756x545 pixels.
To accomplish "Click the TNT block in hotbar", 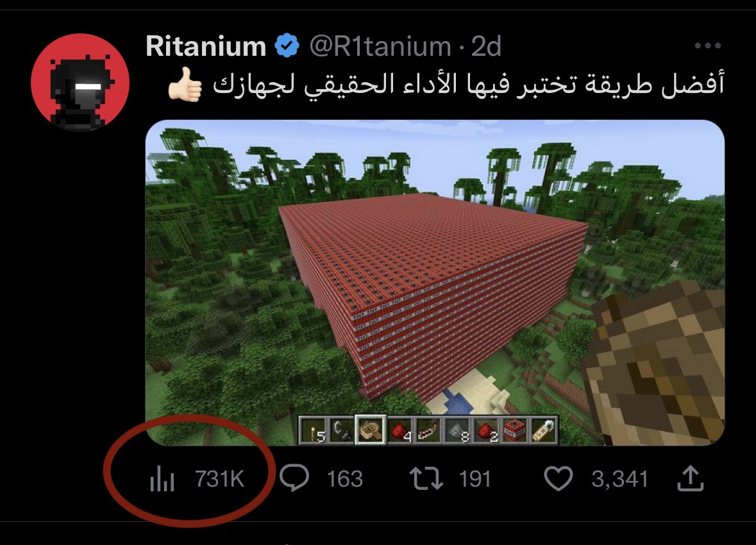I will click(x=514, y=430).
